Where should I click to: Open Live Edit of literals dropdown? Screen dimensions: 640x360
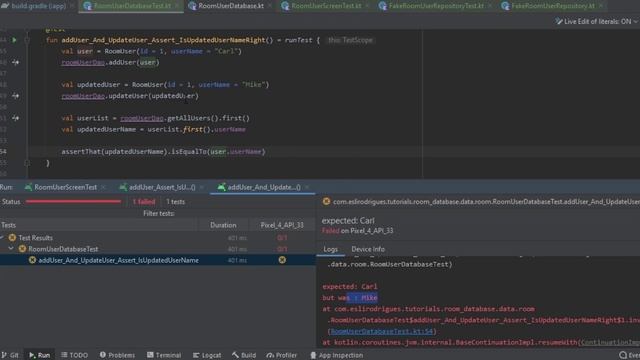tap(596, 21)
